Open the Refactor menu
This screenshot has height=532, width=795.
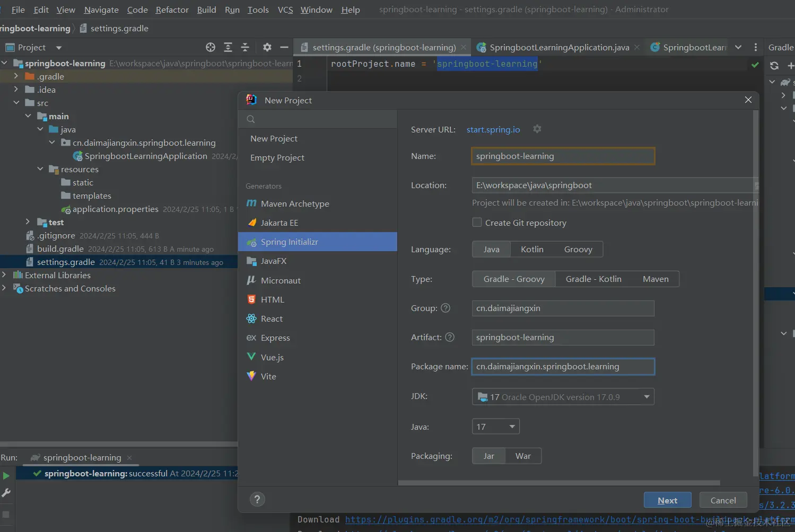pos(172,10)
